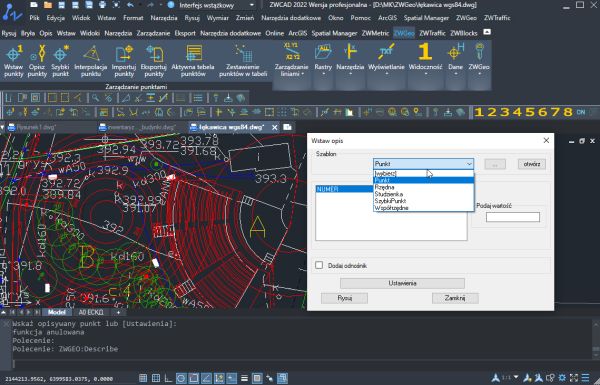Screen dimensions: 600x385
Task: Click the Ustawienia button
Action: pos(402,283)
